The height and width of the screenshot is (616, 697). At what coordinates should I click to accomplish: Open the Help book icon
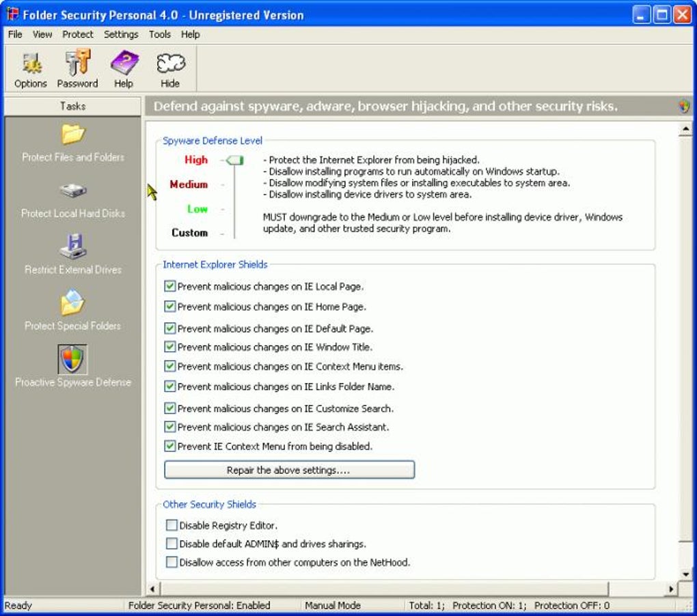click(124, 63)
